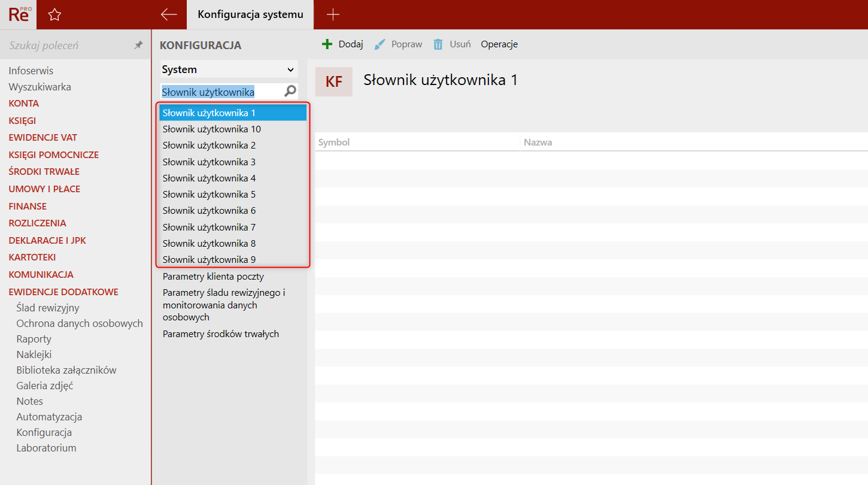868x485 pixels.
Task: Open Notes in the sidebar
Action: pyautogui.click(x=30, y=401)
